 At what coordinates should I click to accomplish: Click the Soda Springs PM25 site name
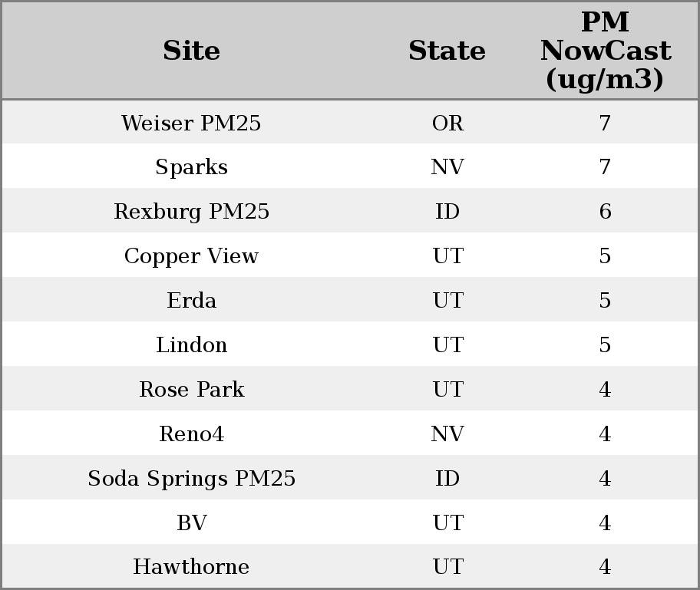point(191,479)
